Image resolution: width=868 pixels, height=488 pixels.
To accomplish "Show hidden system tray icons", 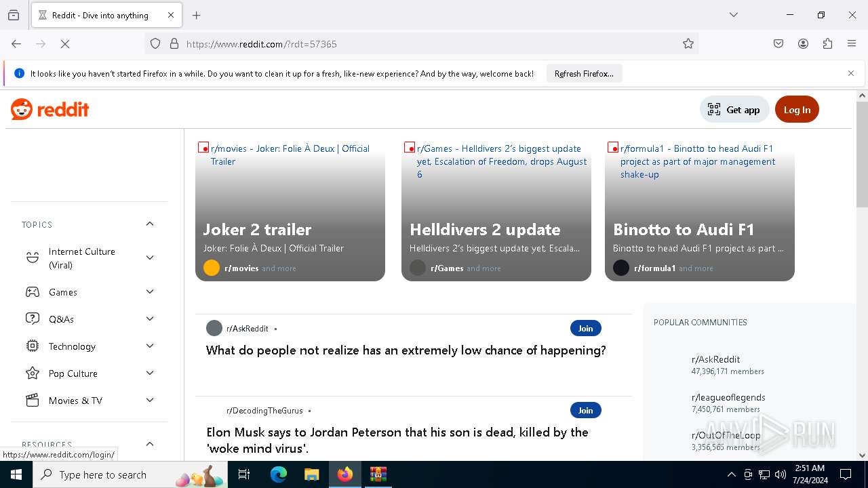I will (x=731, y=474).
